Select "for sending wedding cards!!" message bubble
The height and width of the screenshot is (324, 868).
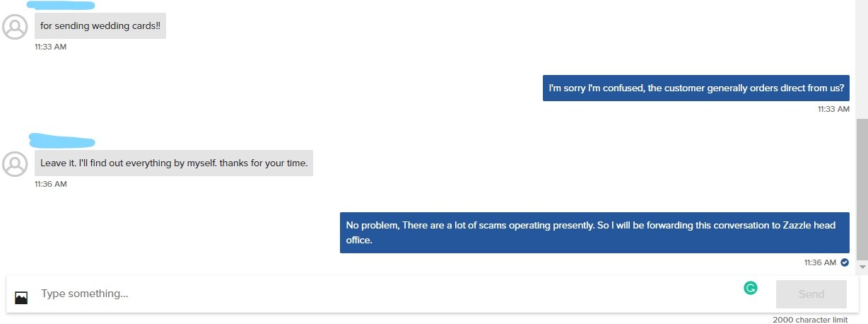click(100, 26)
